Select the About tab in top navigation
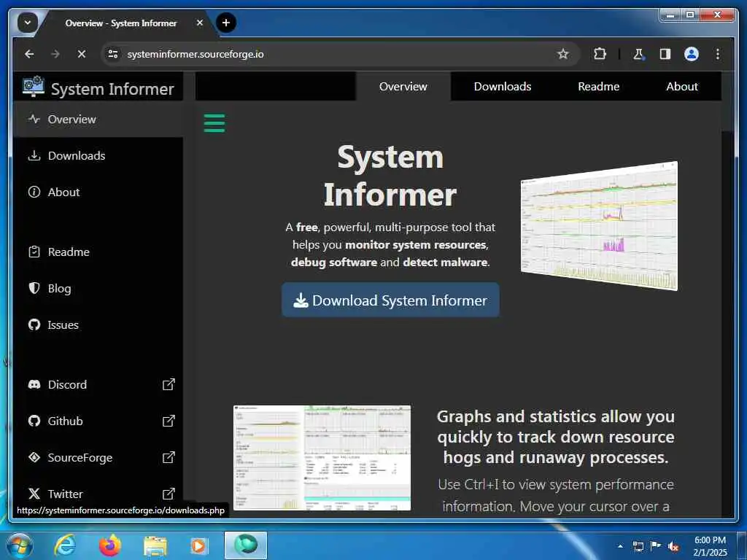This screenshot has width=747, height=560. tap(682, 86)
